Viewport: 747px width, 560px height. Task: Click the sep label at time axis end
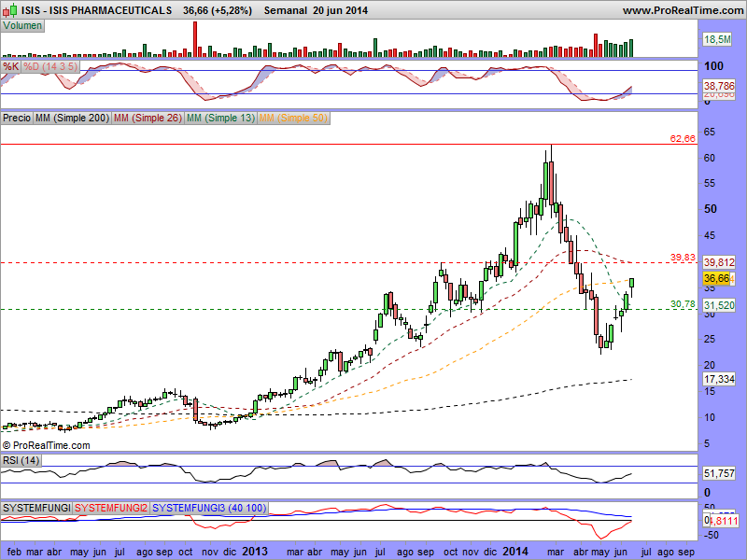tap(686, 552)
